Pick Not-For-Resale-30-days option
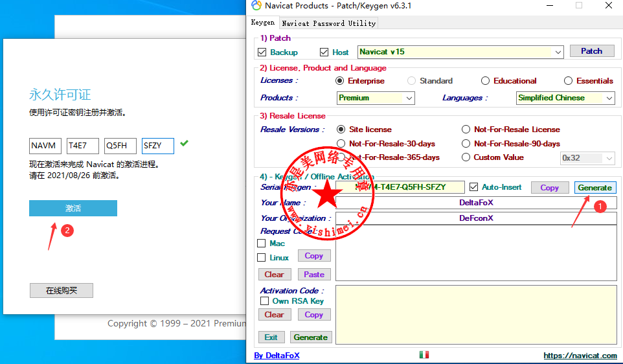Viewport: 623px width, 364px height. (x=341, y=143)
